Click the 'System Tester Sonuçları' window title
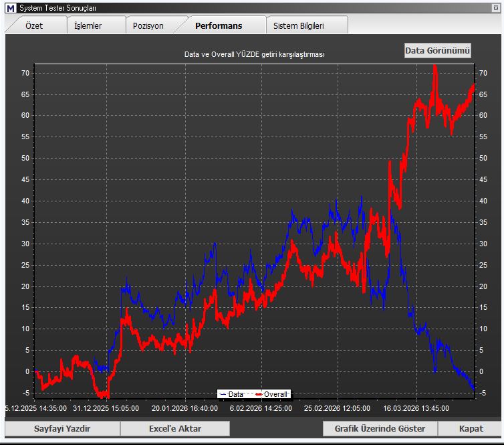Viewport: 504px width, 445px height. click(58, 8)
